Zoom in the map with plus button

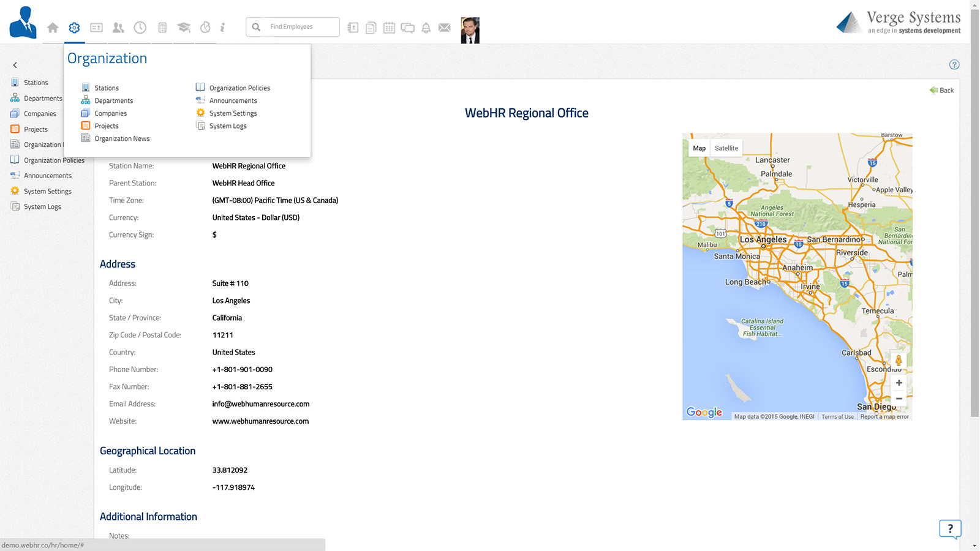tap(899, 383)
